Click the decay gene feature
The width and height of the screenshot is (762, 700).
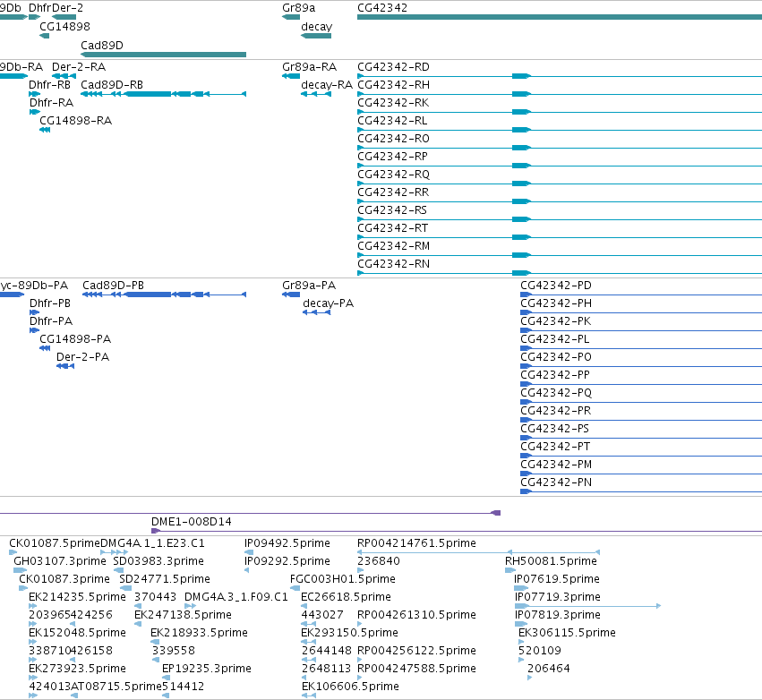pyautogui.click(x=316, y=36)
